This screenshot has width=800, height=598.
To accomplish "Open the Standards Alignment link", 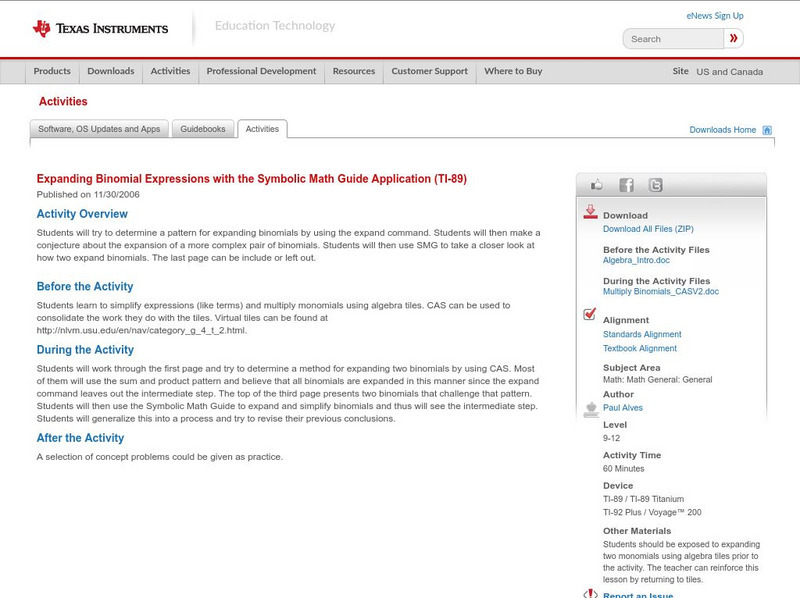I will [x=642, y=334].
